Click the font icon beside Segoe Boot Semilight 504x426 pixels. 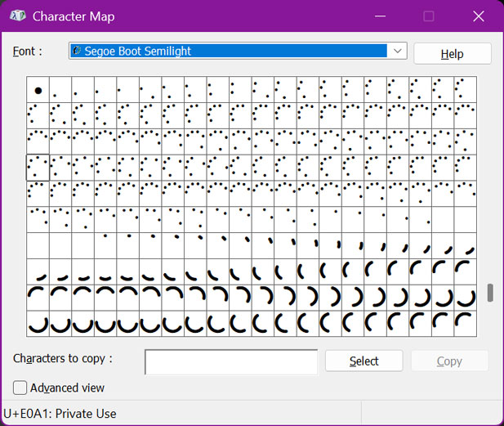(77, 51)
